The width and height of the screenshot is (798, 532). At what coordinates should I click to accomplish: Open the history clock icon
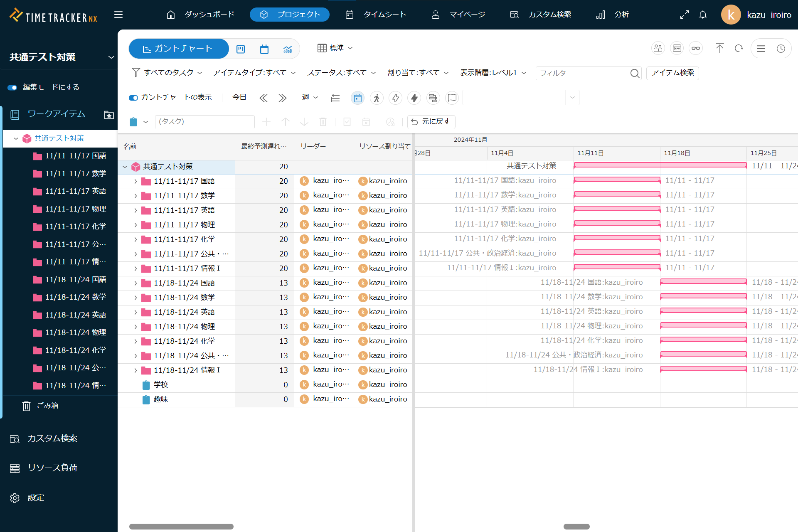tap(781, 49)
